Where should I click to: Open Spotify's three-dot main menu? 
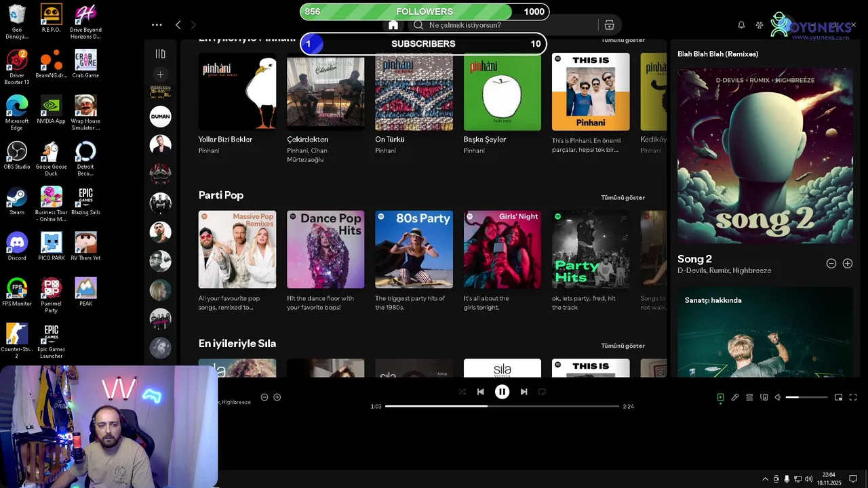pos(157,24)
